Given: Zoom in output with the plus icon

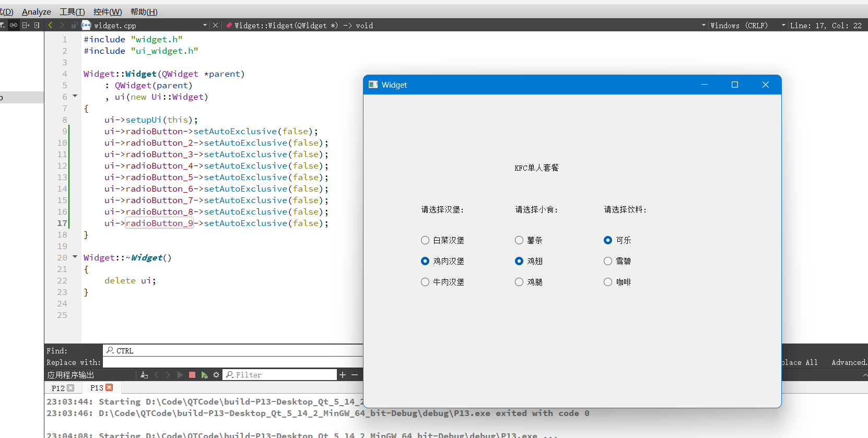Looking at the screenshot, I should point(343,375).
